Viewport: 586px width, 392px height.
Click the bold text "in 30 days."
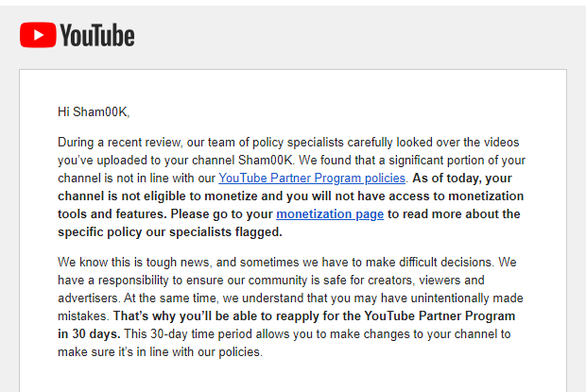click(89, 333)
